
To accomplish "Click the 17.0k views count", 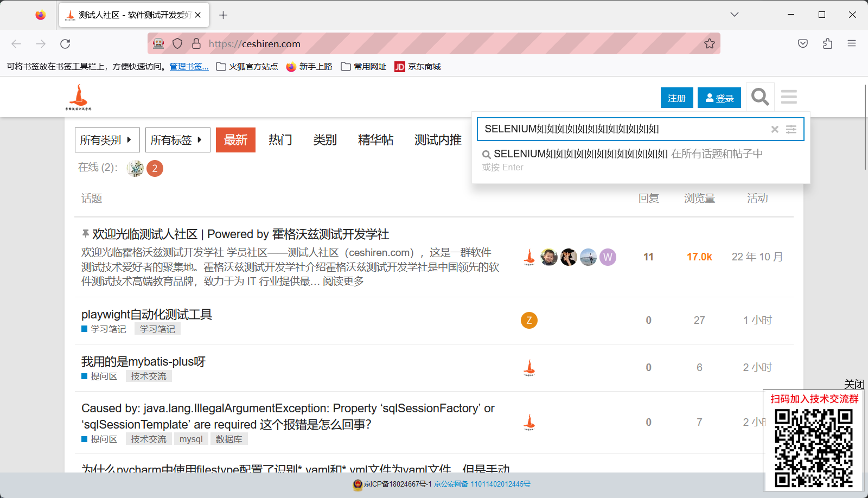I will pos(699,257).
